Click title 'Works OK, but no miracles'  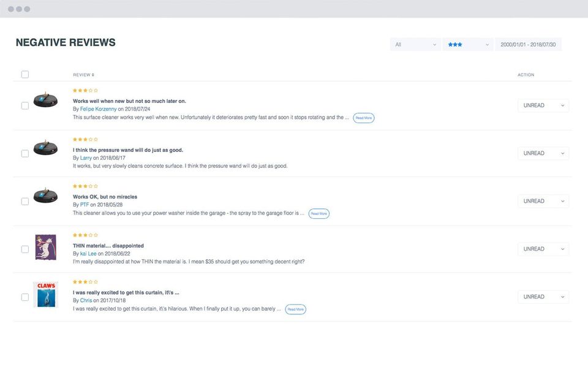point(105,197)
